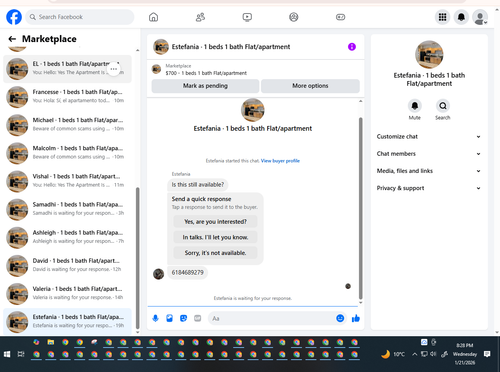The height and width of the screenshot is (372, 500).
Task: Click the Facebook logo icon
Action: 14,17
